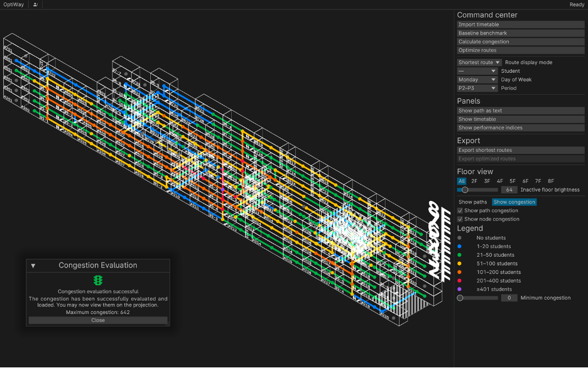The image size is (588, 368).
Task: Click Baseline benchmark button
Action: pyautogui.click(x=521, y=33)
